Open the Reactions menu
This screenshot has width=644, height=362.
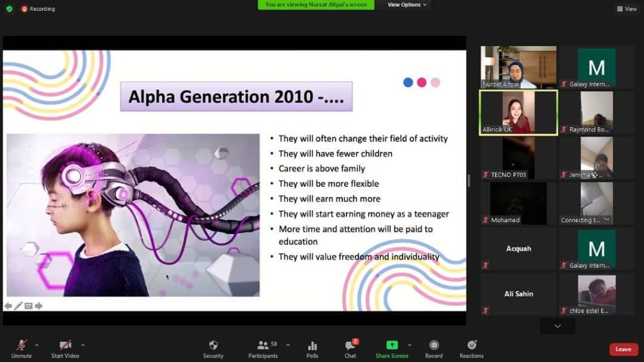(472, 349)
